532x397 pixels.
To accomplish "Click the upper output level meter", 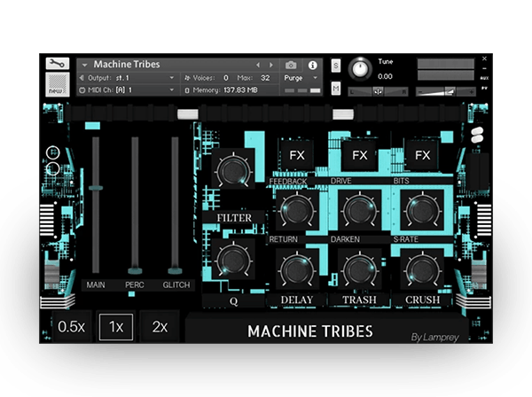I will pyautogui.click(x=446, y=64).
